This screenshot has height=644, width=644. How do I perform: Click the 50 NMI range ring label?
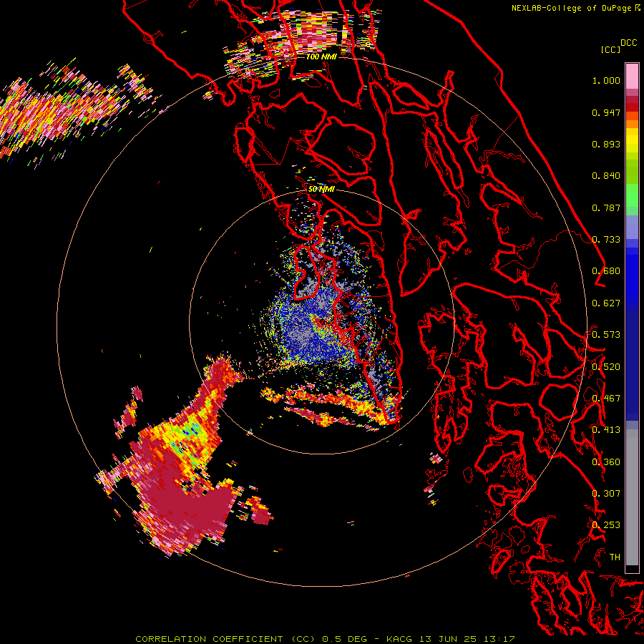tap(321, 190)
